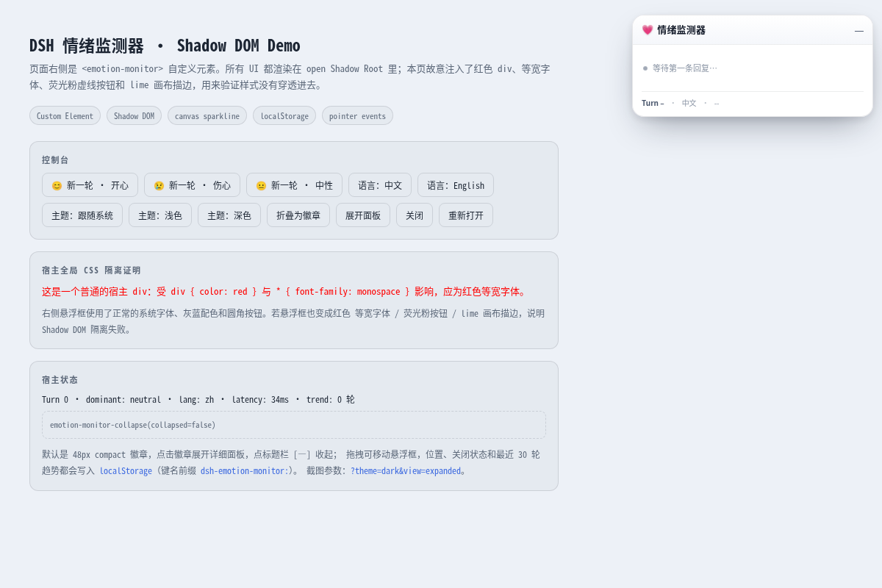Set language with '语言: 中文' button
Screen dimensions: 882x588
[x=380, y=185]
